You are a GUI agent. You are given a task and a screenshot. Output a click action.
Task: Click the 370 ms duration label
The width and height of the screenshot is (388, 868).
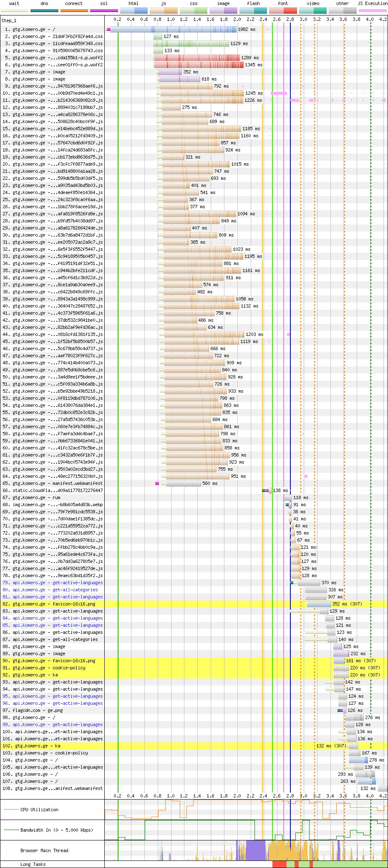pos(329,583)
